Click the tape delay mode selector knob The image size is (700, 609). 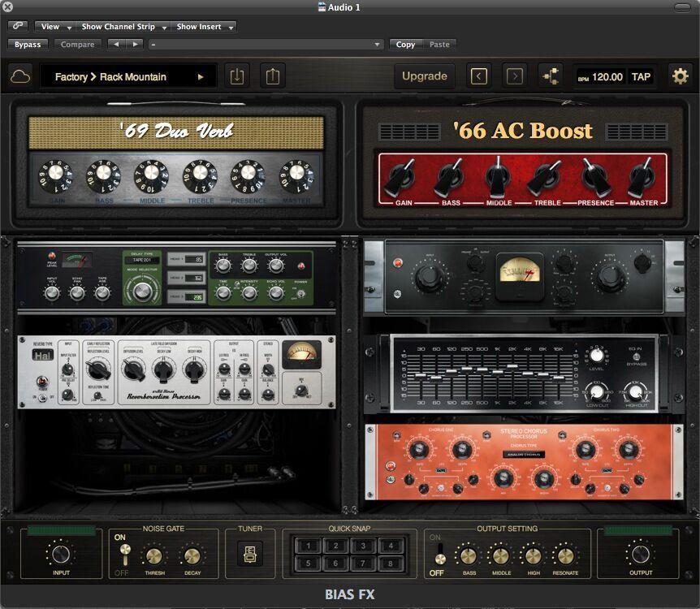(142, 292)
